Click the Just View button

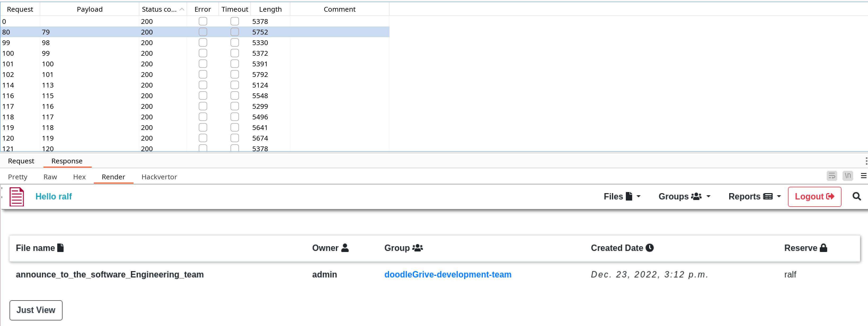(x=36, y=310)
